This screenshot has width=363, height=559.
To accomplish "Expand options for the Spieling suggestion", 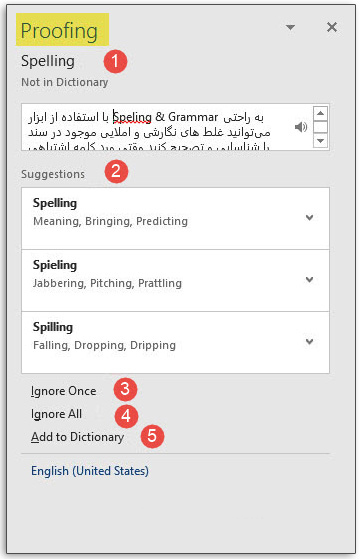I will point(309,280).
